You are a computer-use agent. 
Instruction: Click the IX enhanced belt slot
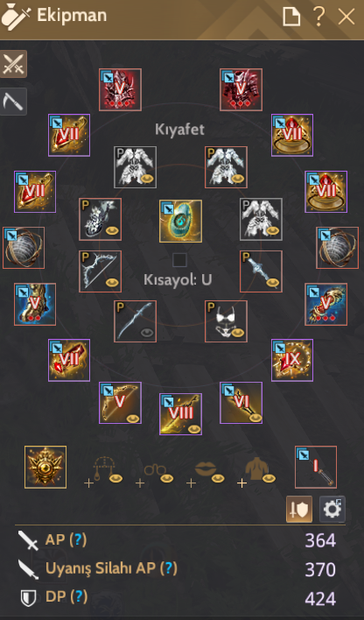point(292,360)
